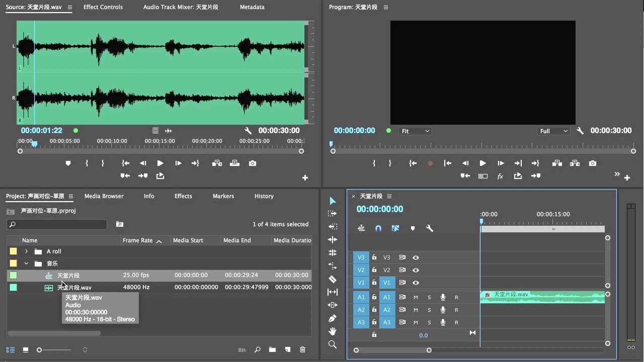Click the New Bin folder icon
644x362 pixels.
(272, 350)
